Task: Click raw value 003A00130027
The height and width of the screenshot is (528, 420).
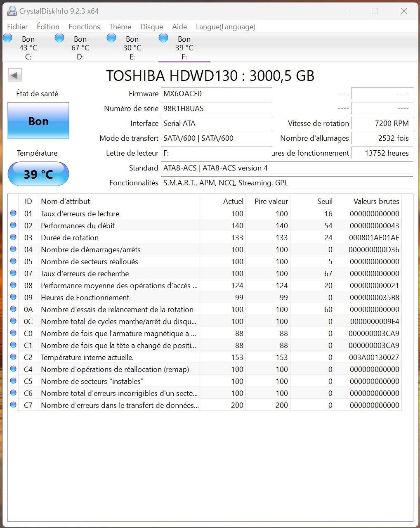Action: click(374, 357)
